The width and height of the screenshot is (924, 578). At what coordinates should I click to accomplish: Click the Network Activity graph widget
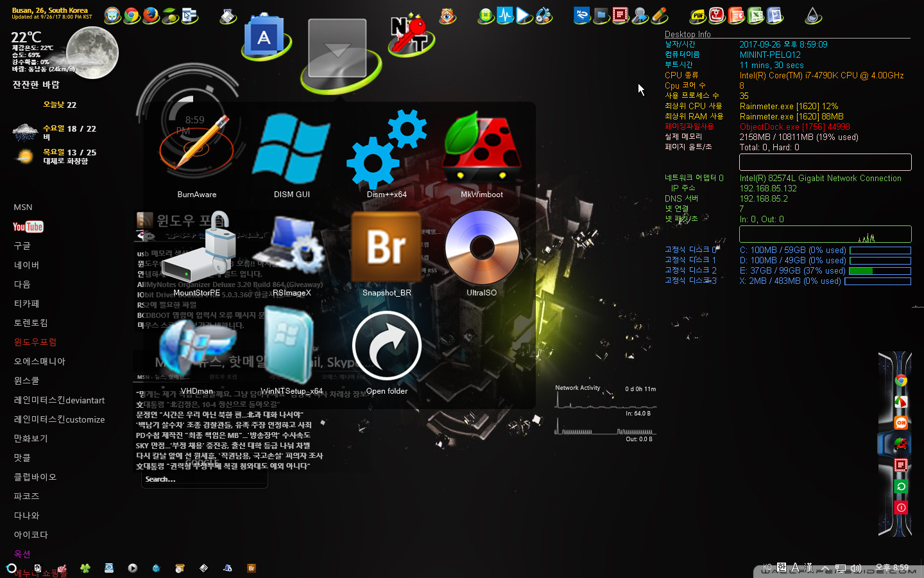(x=606, y=414)
